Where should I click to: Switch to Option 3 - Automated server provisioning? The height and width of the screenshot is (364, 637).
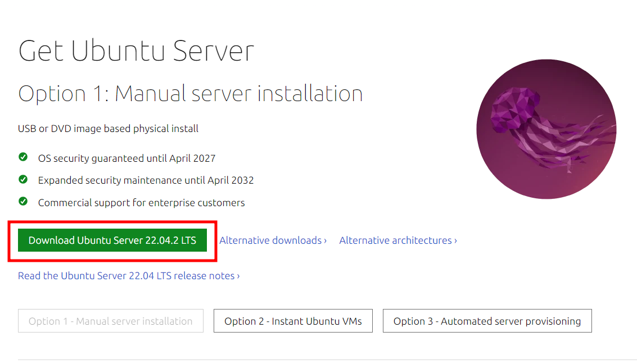point(487,321)
